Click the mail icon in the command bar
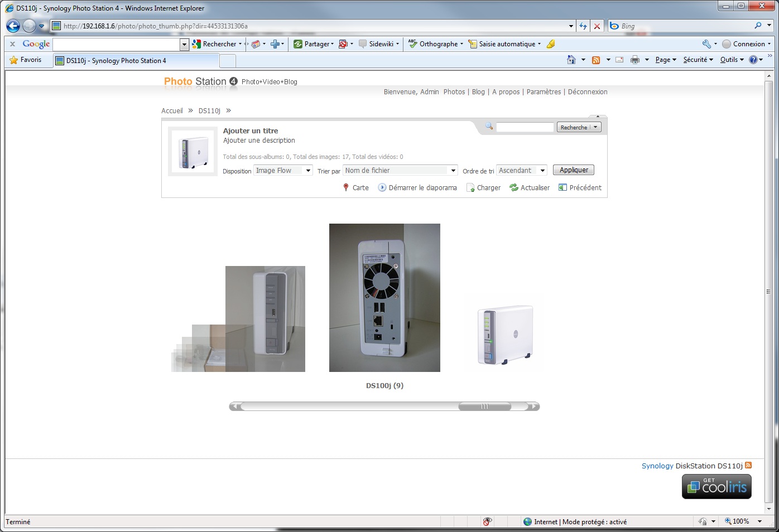The width and height of the screenshot is (779, 532). 619,60
